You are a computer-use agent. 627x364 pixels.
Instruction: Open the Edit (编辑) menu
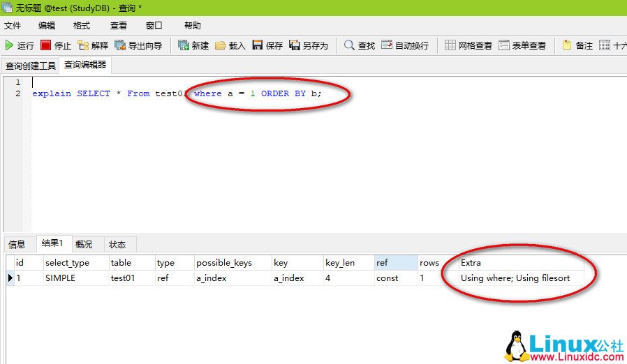[x=47, y=26]
